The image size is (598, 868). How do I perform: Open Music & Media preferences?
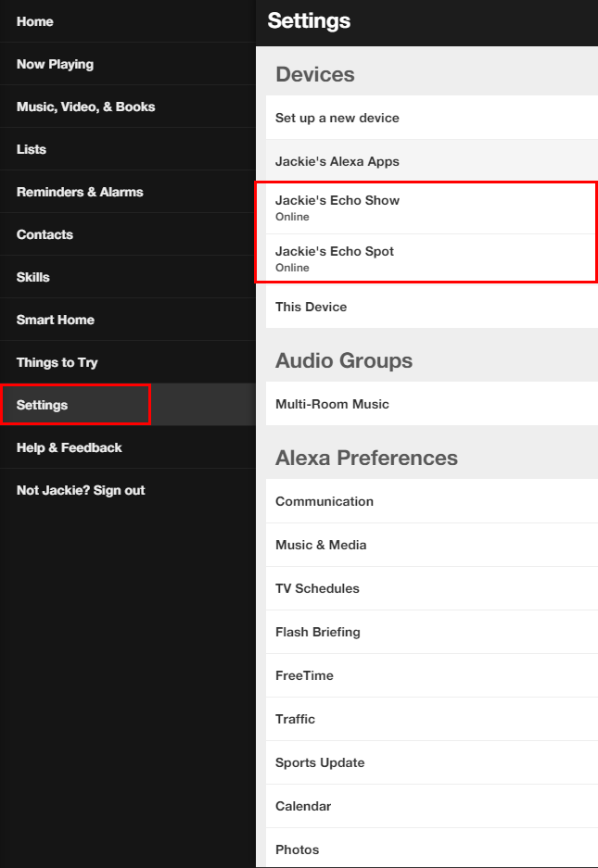click(432, 545)
